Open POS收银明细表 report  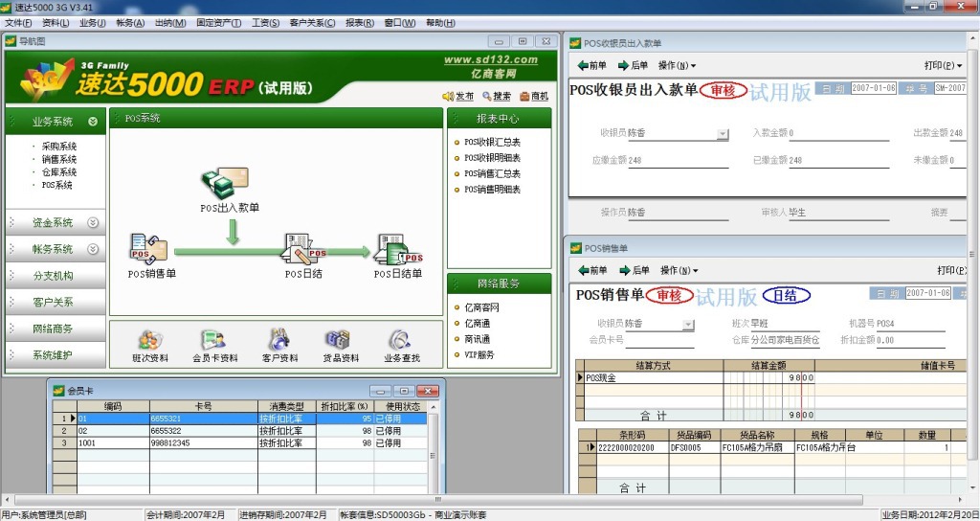(x=492, y=158)
